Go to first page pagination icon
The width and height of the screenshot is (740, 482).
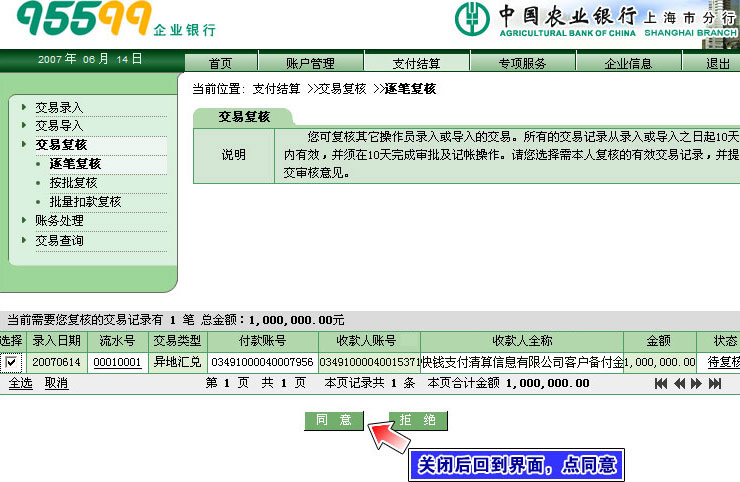661,383
